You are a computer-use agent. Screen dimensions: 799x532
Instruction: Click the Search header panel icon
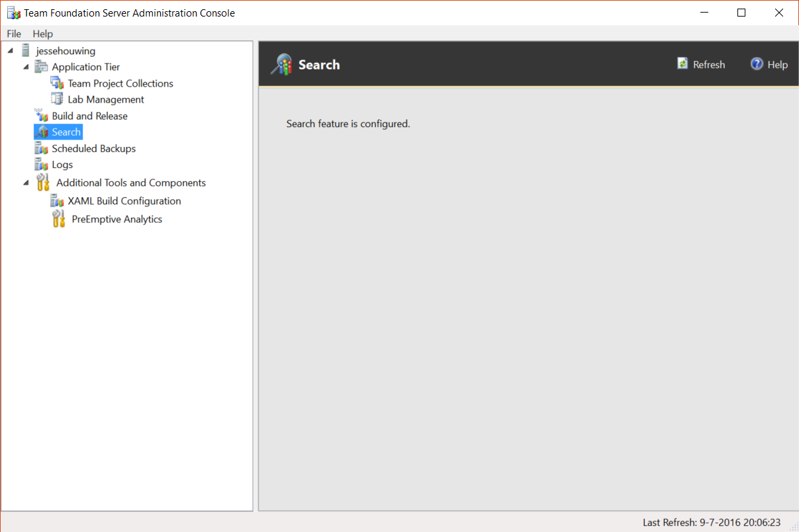point(281,64)
